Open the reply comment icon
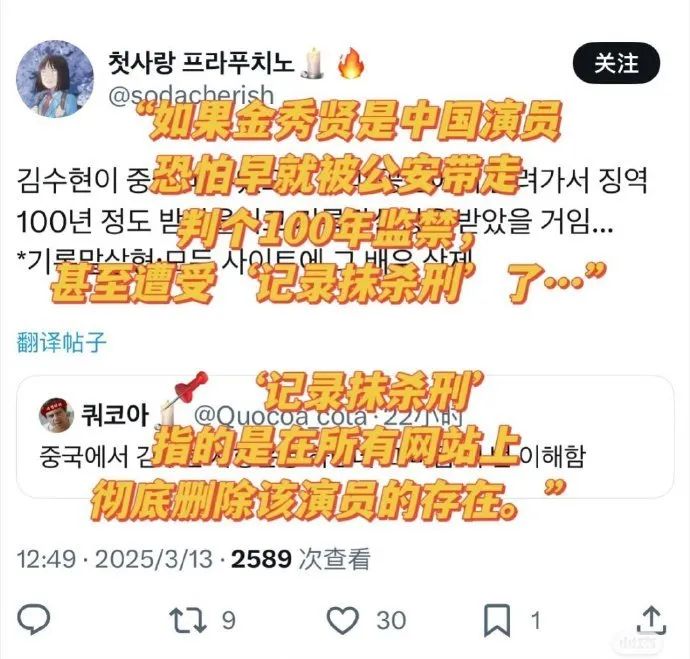 pyautogui.click(x=33, y=619)
